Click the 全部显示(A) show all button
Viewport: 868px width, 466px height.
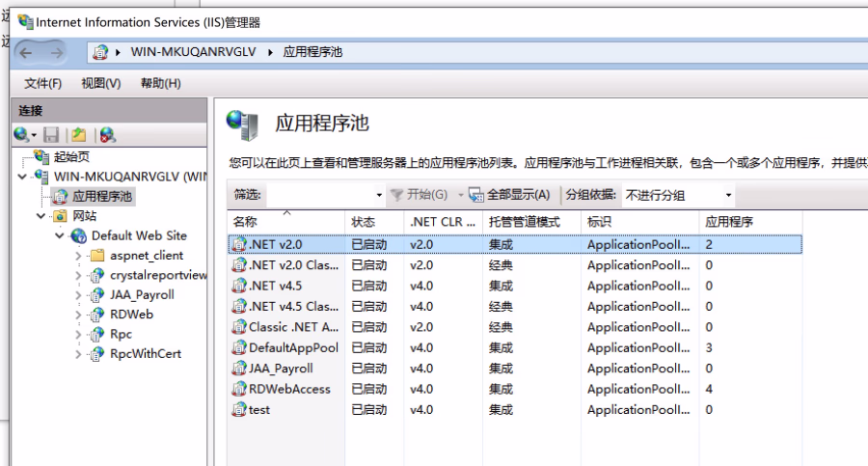510,195
